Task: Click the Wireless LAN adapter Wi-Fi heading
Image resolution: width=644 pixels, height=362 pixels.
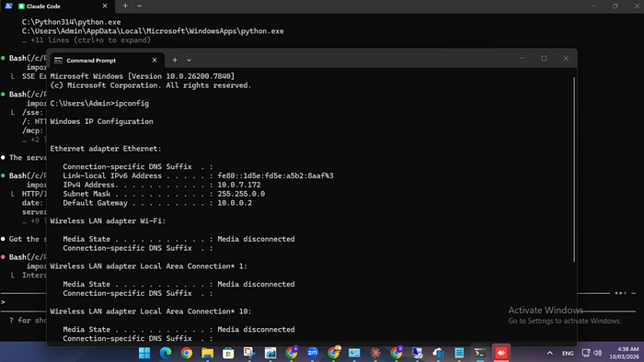Action: coord(108,221)
